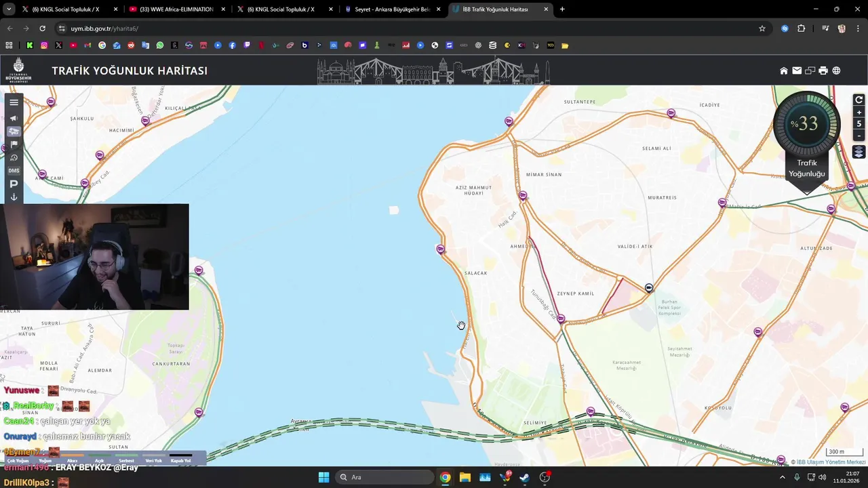Open the tab search dropdown arrow
The image size is (868, 488).
[9, 9]
